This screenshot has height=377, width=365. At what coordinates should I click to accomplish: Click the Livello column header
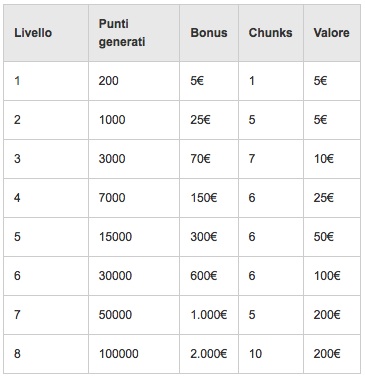click(46, 33)
